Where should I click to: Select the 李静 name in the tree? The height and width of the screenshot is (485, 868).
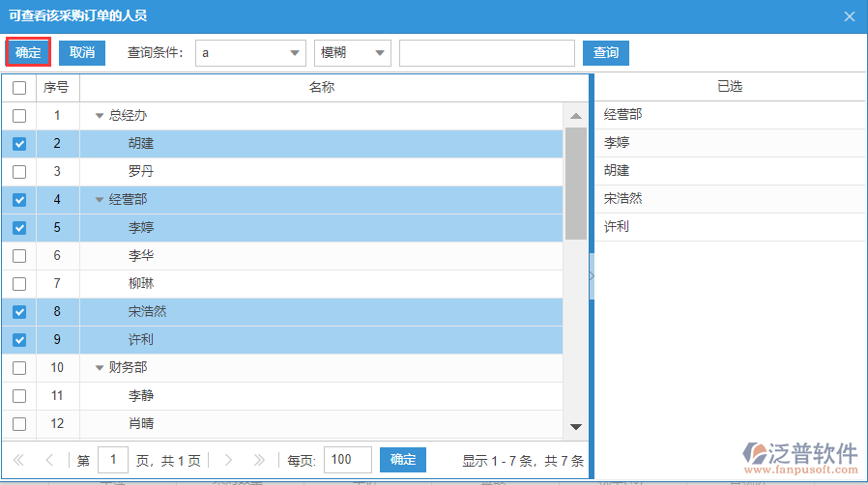click(140, 396)
